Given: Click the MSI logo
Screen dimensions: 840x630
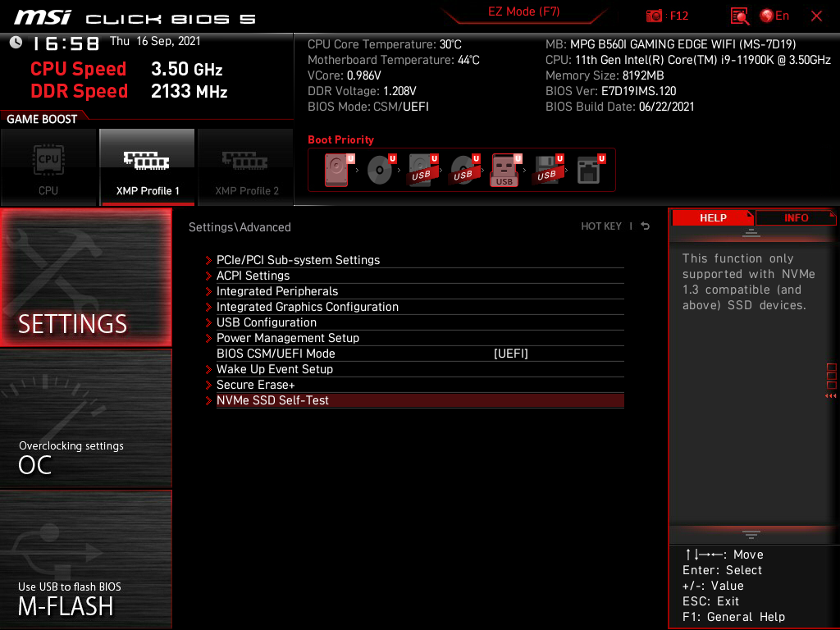Looking at the screenshot, I should tap(43, 17).
